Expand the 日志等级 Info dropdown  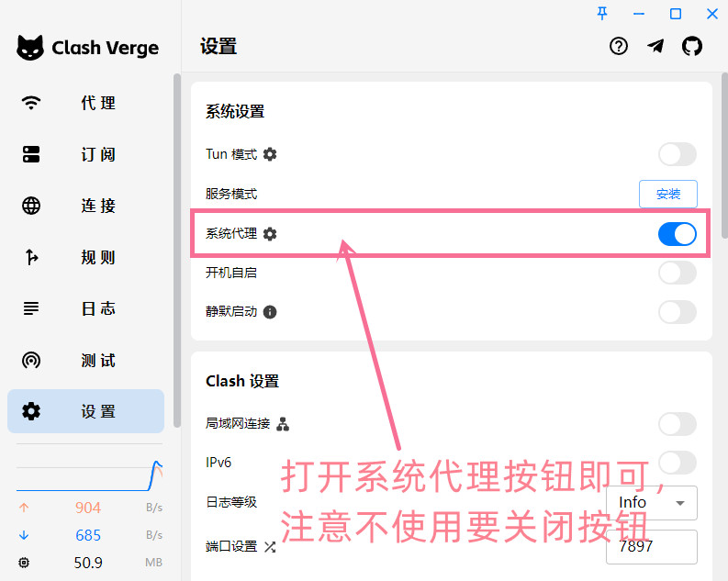point(652,503)
